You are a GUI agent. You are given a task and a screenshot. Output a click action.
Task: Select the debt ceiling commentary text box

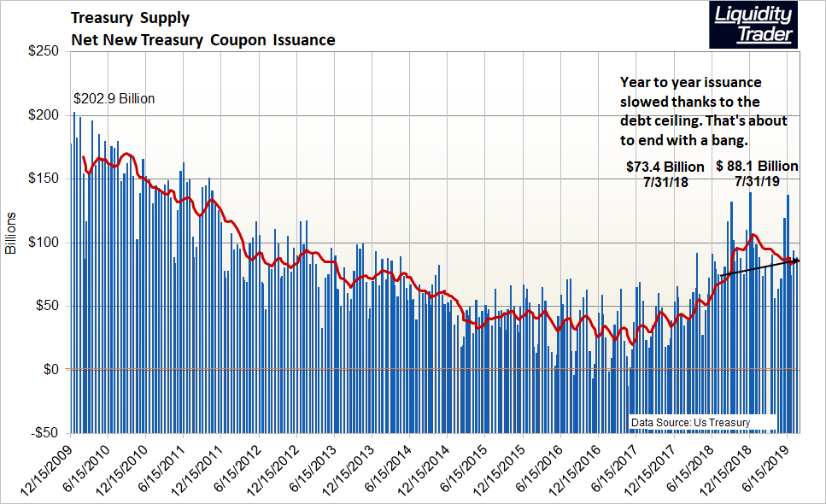click(x=702, y=109)
